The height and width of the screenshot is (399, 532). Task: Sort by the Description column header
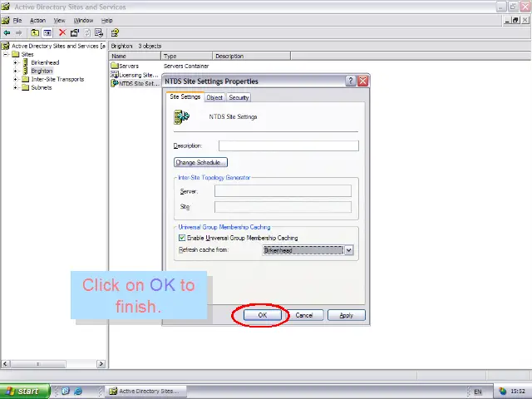click(x=251, y=56)
